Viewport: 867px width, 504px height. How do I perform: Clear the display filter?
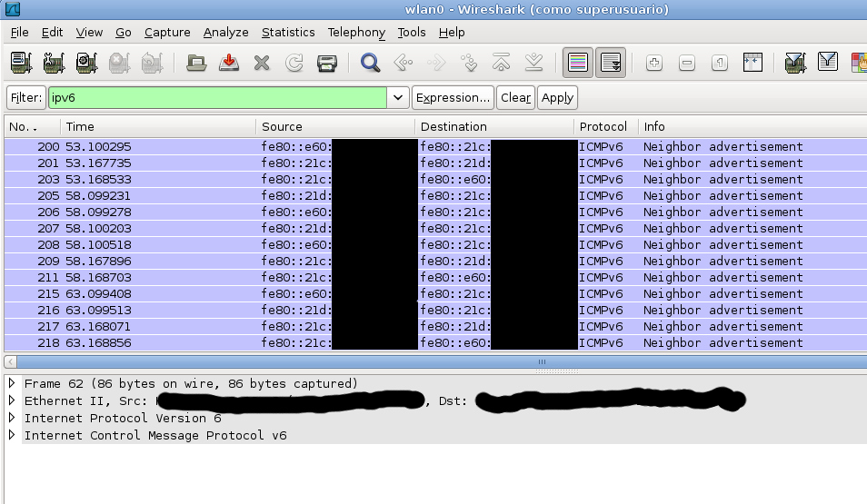(515, 98)
